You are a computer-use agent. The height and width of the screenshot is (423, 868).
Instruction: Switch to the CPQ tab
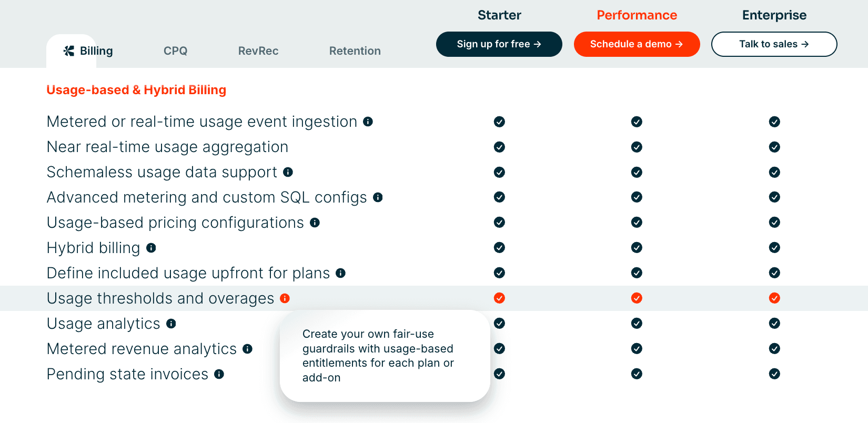[x=175, y=51]
